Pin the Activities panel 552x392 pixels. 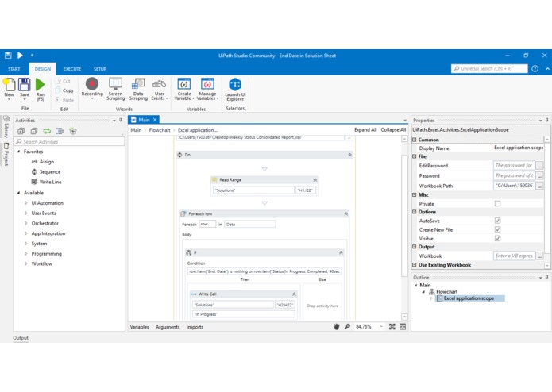[x=121, y=121]
